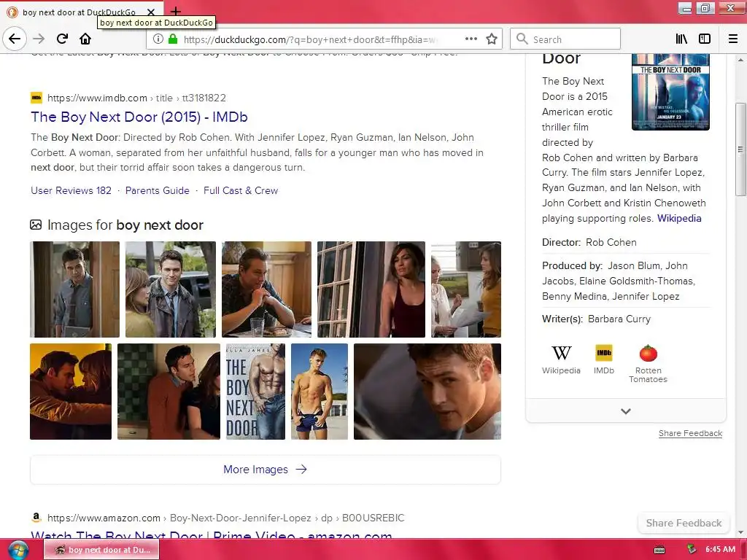This screenshot has width=747, height=560.
Task: Open the Wikipedia link in movie description
Action: 679,218
